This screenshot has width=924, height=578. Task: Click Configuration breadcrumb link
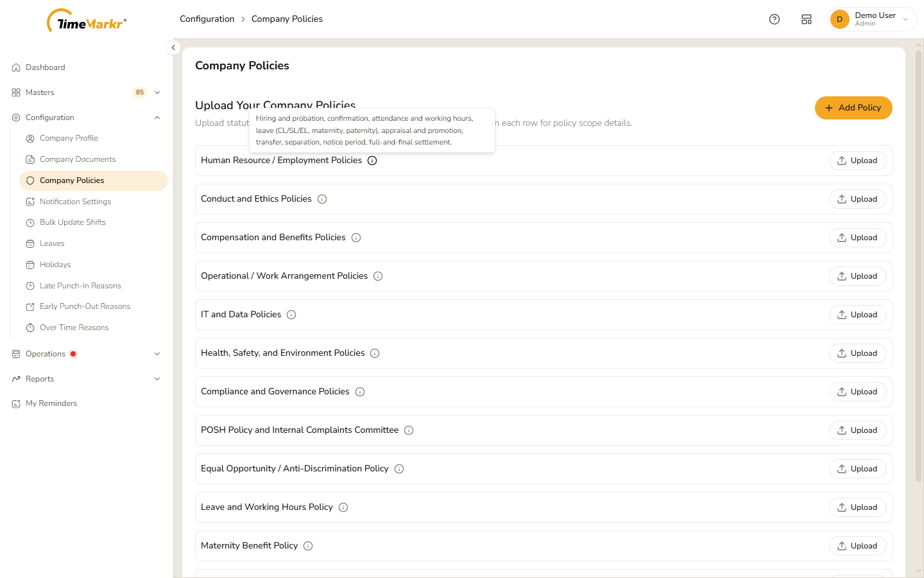click(207, 19)
